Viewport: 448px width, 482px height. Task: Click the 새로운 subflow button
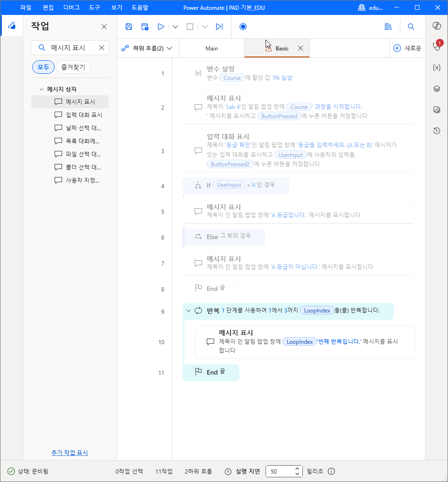point(407,48)
